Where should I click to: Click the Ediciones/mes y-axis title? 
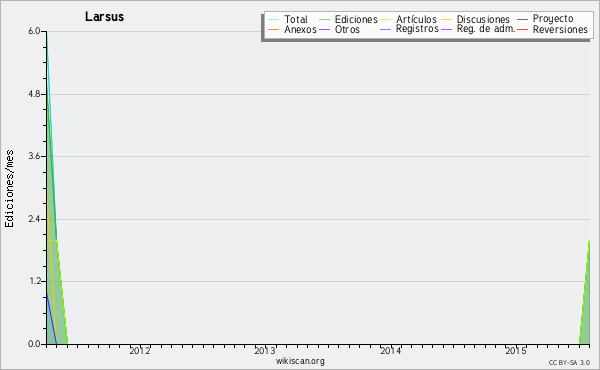[9, 189]
